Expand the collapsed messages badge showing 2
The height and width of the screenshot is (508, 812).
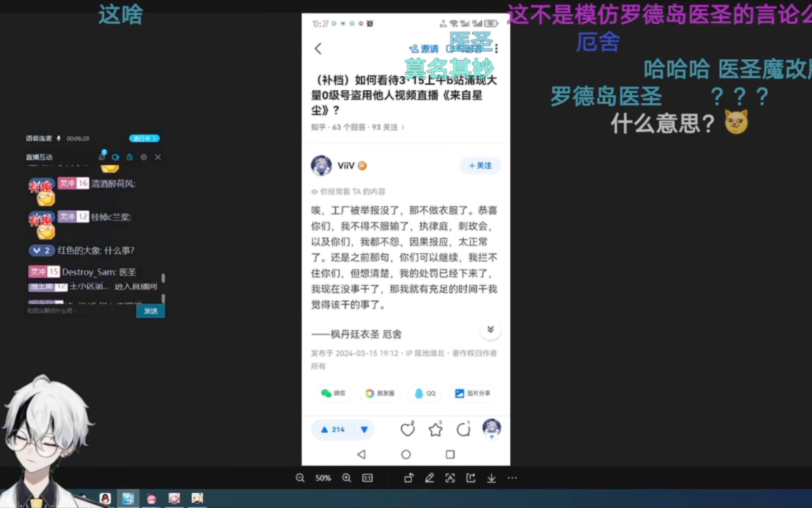[41, 250]
